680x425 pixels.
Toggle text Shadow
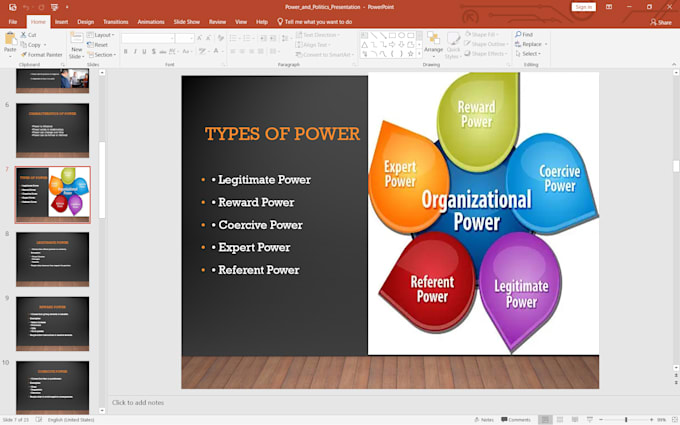pos(154,52)
